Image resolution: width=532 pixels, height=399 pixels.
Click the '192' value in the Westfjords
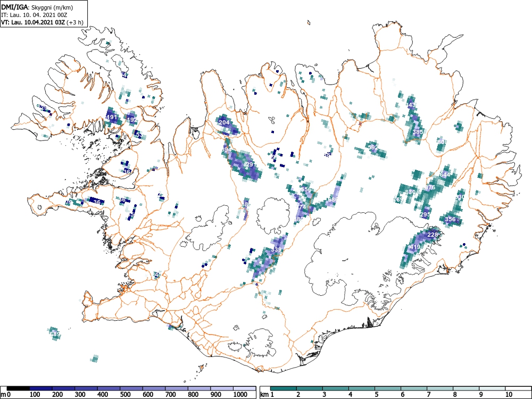132,120
